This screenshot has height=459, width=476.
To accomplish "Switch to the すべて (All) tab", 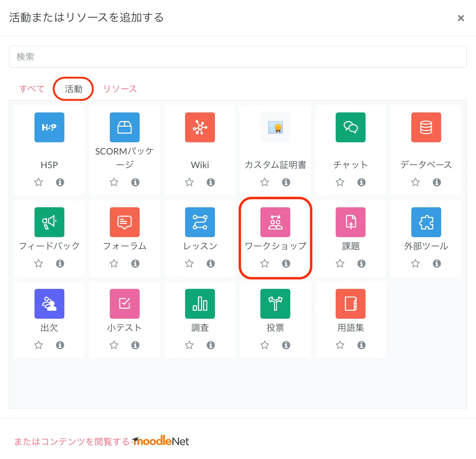I will 32,89.
